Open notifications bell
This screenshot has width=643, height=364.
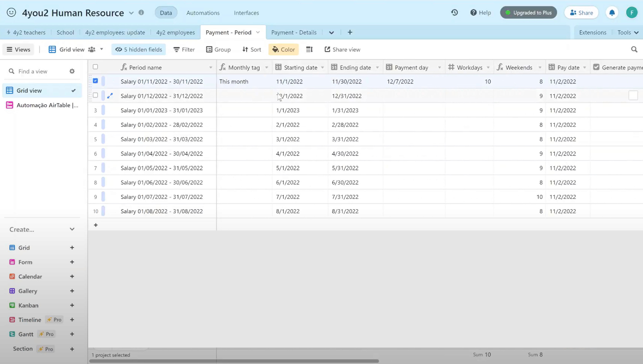tap(612, 12)
